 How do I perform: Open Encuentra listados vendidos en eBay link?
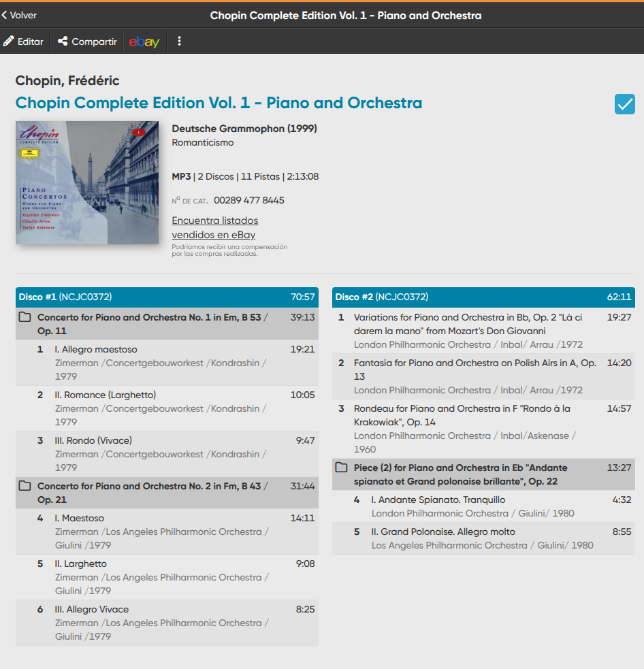pyautogui.click(x=214, y=227)
